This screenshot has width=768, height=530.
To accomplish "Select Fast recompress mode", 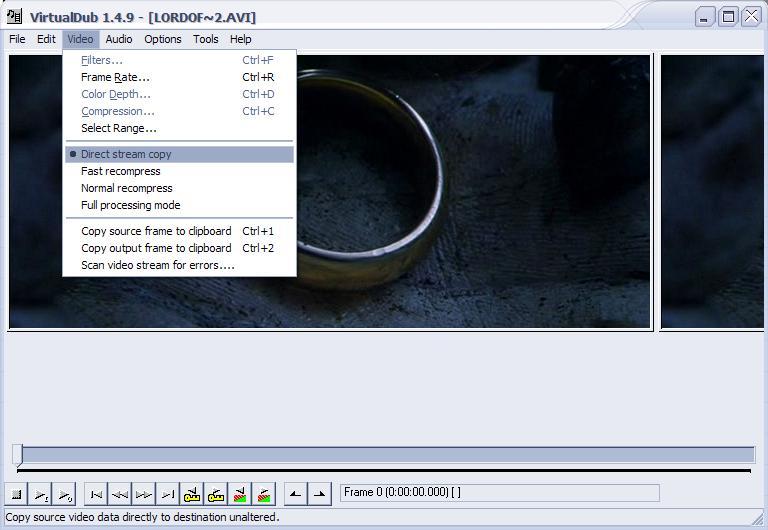I will pyautogui.click(x=179, y=171).
